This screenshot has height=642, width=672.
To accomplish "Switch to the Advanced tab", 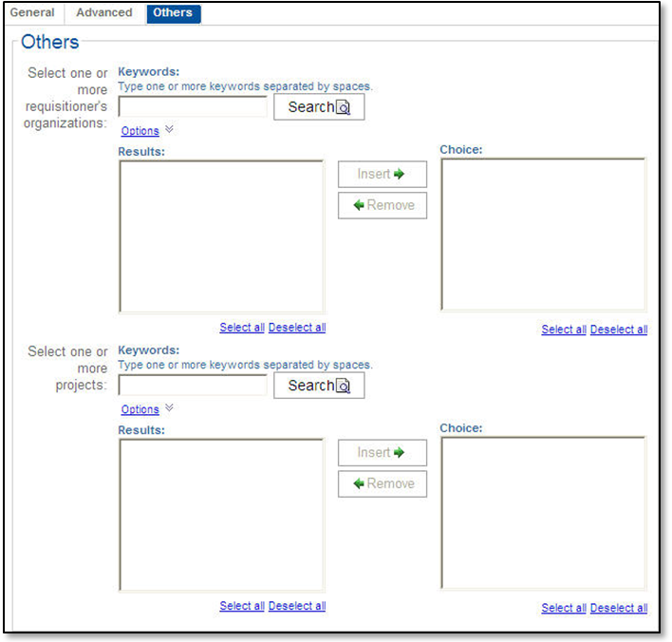I will pos(104,13).
